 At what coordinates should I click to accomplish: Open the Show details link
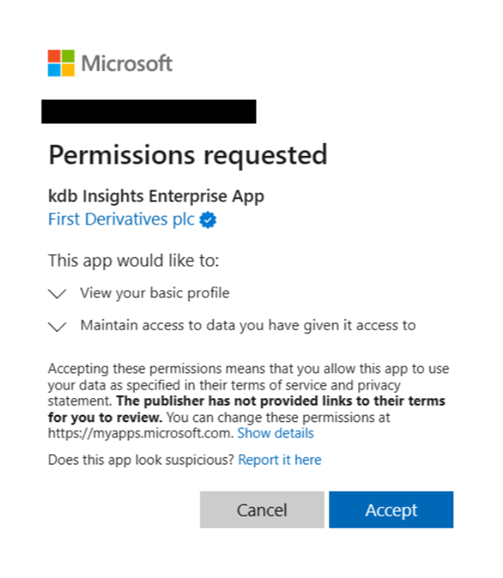276,433
